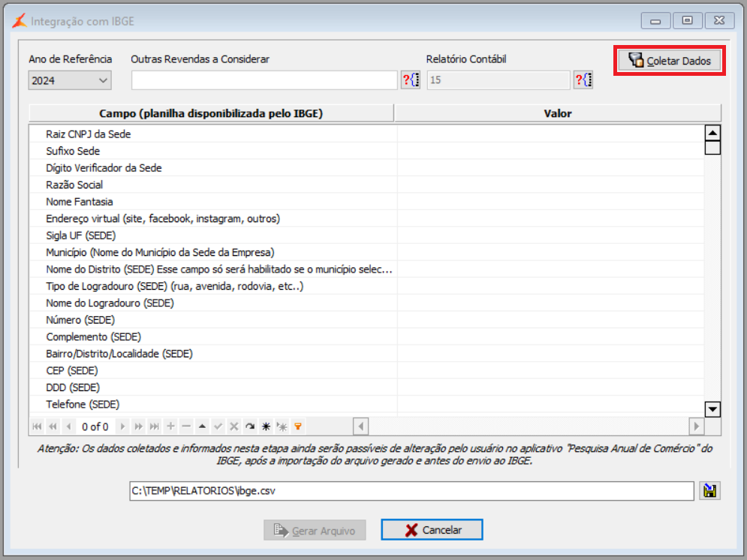
Task: Click the Cancelar button
Action: [x=432, y=529]
